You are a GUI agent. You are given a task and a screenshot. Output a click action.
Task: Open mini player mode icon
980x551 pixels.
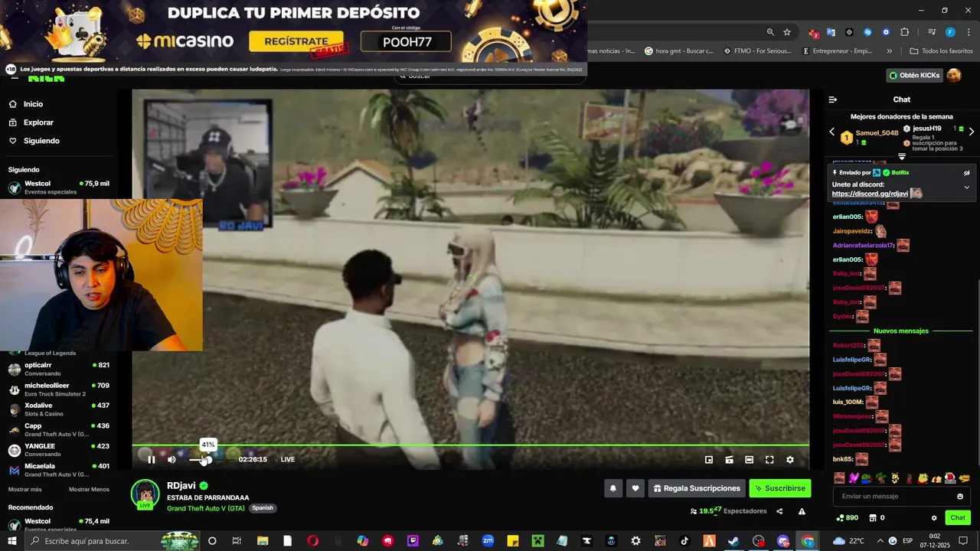[x=709, y=459]
